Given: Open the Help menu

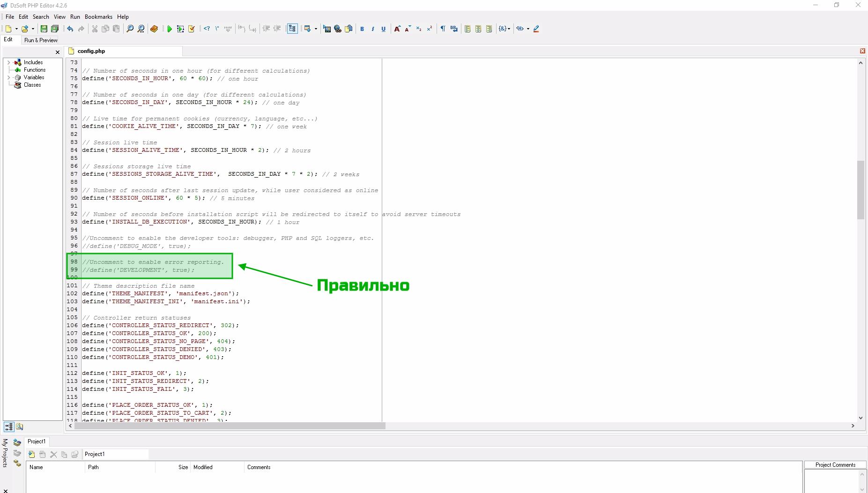Looking at the screenshot, I should point(123,17).
